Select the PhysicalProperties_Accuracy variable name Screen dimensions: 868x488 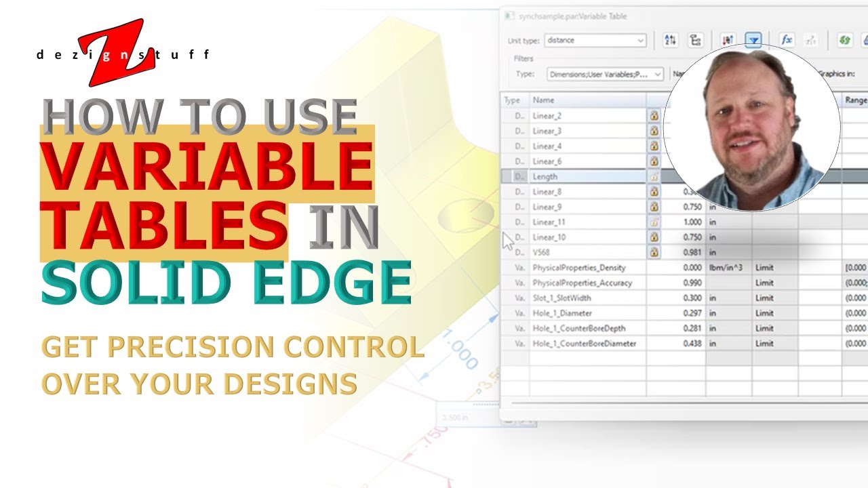point(582,283)
